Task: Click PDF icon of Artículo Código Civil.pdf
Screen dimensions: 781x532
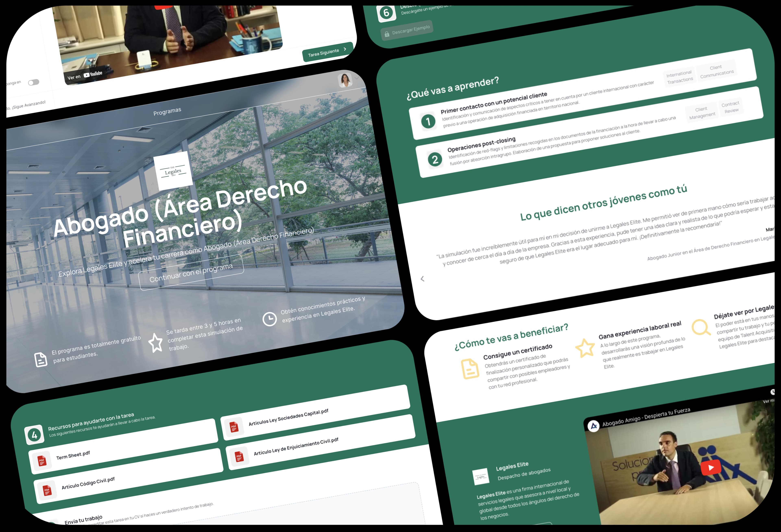Action: (x=47, y=490)
